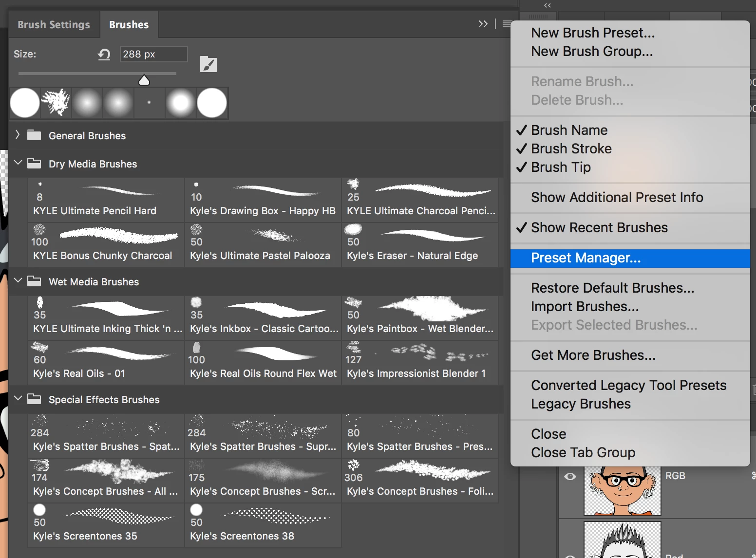Collapse the right dock with the double chevron
This screenshot has width=756, height=558.
(x=548, y=5)
